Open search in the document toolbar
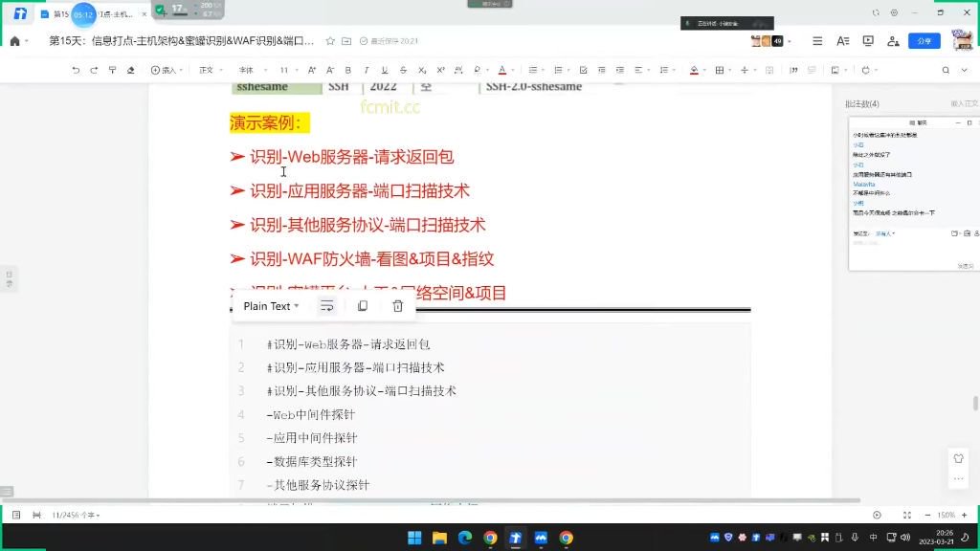 [x=946, y=70]
